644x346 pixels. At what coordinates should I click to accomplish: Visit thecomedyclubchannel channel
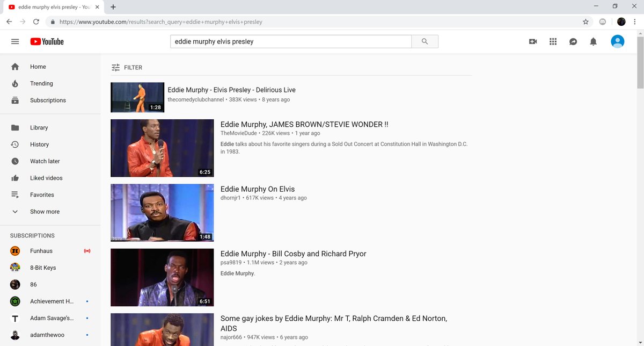(x=196, y=99)
